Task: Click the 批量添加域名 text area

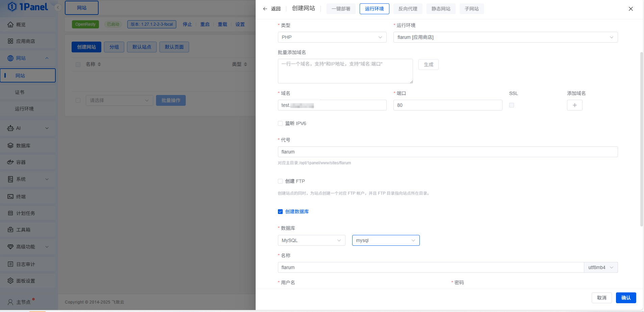Action: (x=345, y=71)
